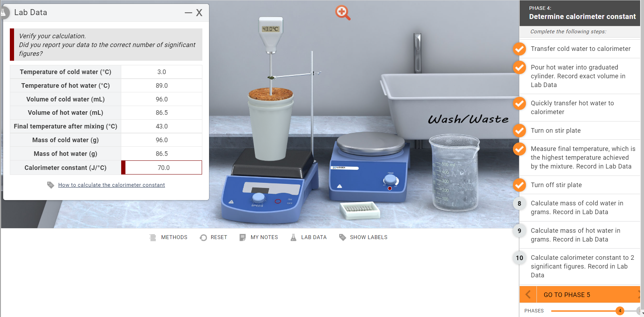
Task: Click the faucet above the sink
Action: (417, 53)
